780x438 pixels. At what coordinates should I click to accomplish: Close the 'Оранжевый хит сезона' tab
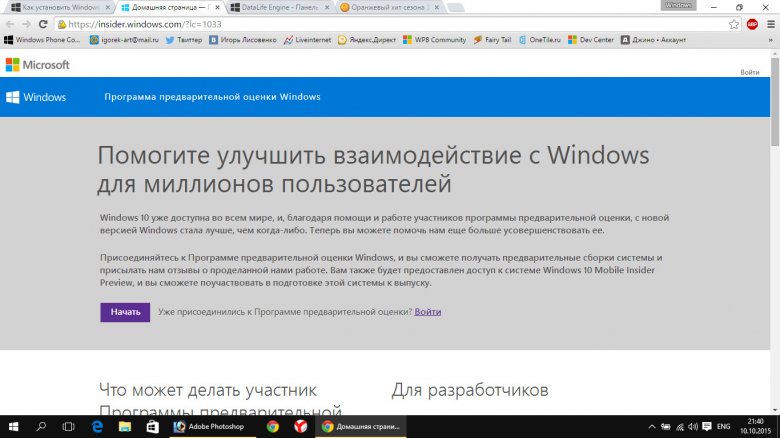pyautogui.click(x=436, y=7)
